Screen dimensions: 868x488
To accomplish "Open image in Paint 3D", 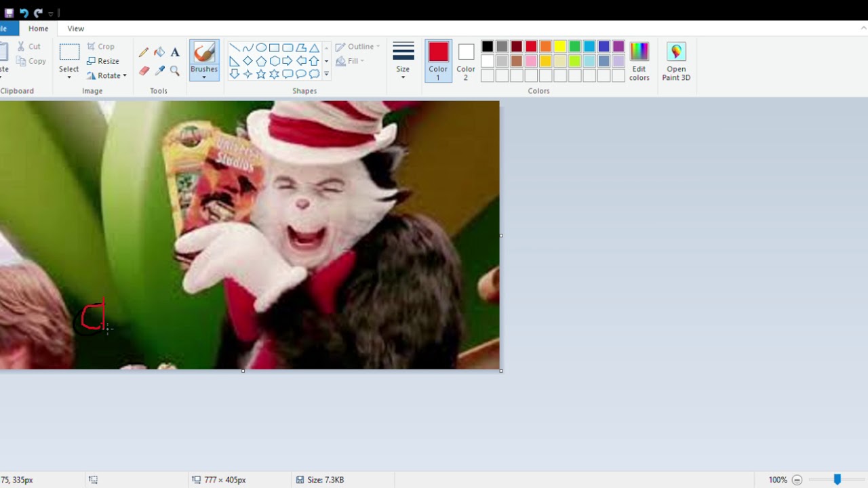I will (676, 61).
